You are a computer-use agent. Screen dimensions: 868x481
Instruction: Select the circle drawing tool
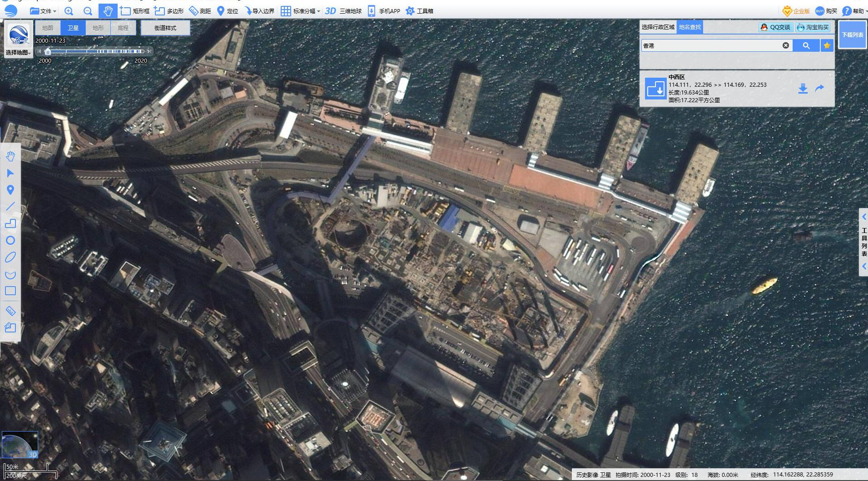(10, 240)
